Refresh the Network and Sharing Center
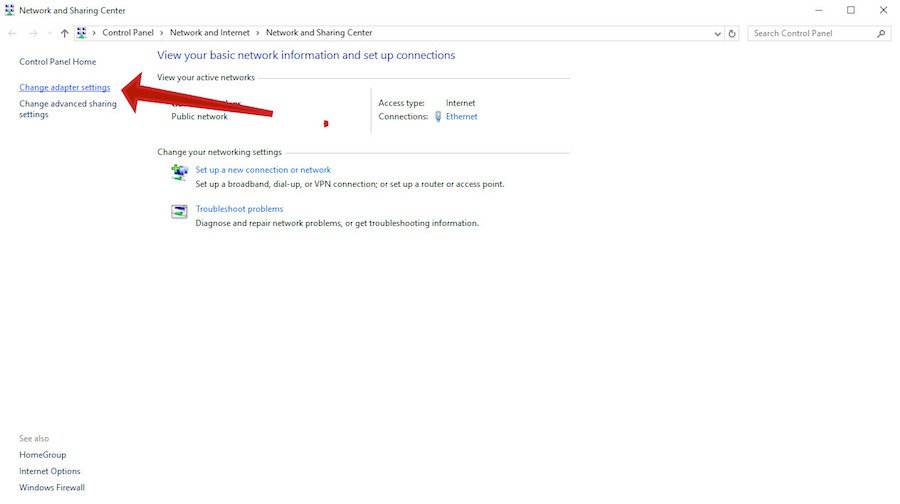Viewport: 900px width, 504px height. pyautogui.click(x=732, y=34)
